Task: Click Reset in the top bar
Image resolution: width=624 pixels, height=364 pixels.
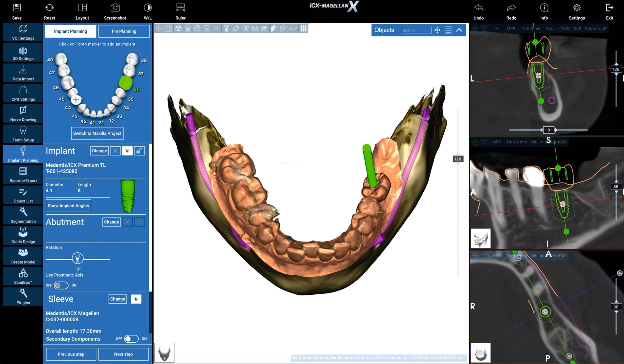Action: coord(50,11)
